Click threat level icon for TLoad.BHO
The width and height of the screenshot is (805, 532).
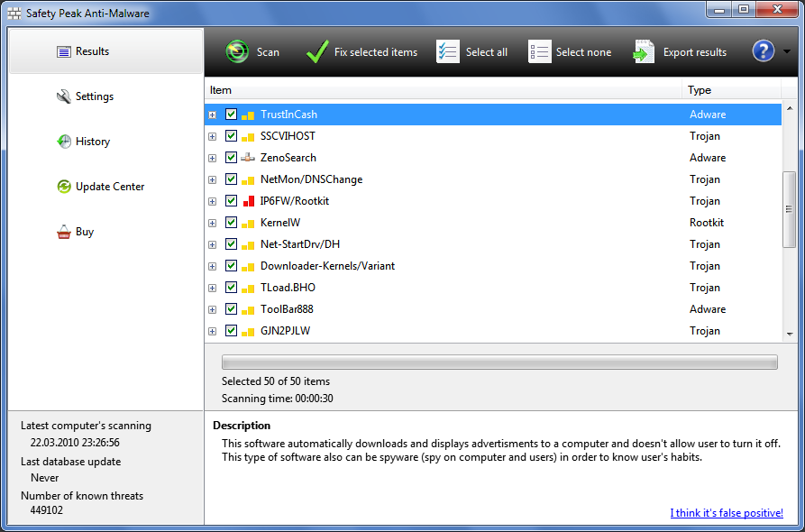pos(248,288)
